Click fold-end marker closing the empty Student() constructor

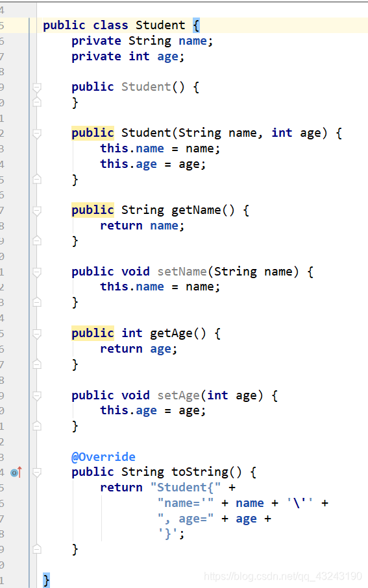pyautogui.click(x=37, y=102)
